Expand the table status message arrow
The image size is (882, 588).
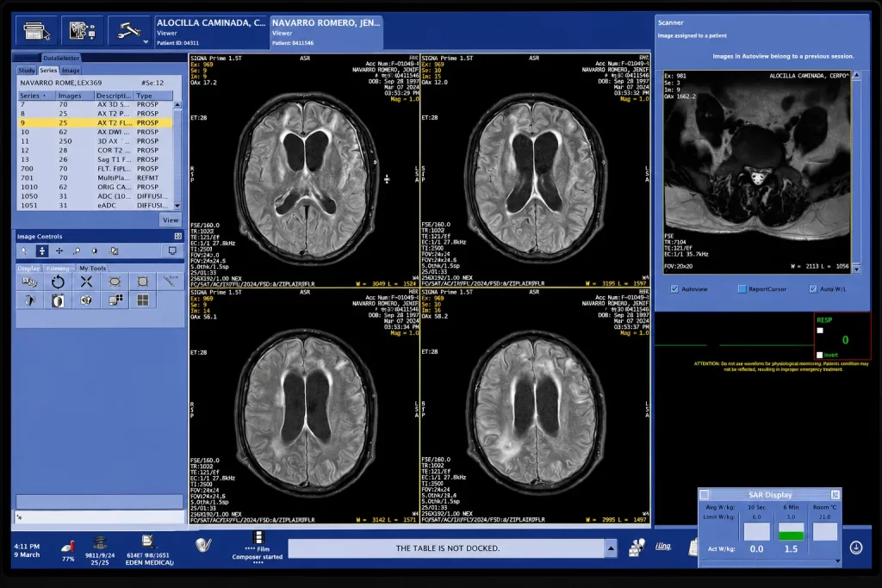[611, 548]
